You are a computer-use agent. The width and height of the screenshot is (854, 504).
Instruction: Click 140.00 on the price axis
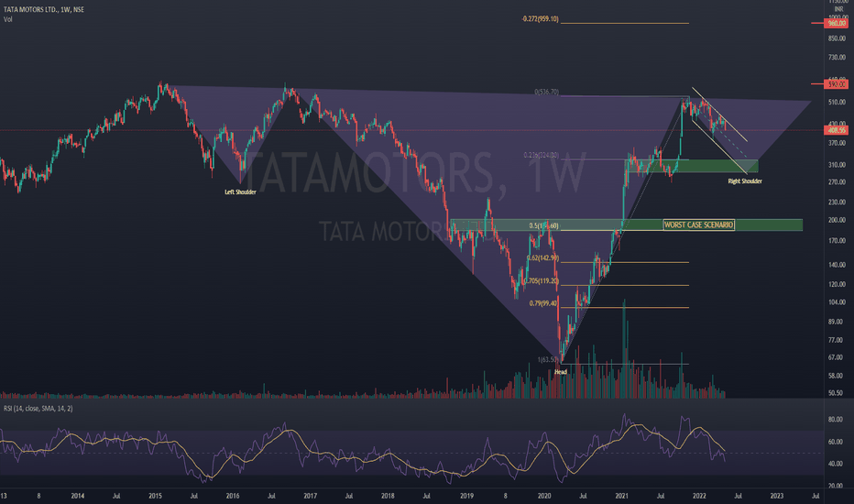point(837,265)
